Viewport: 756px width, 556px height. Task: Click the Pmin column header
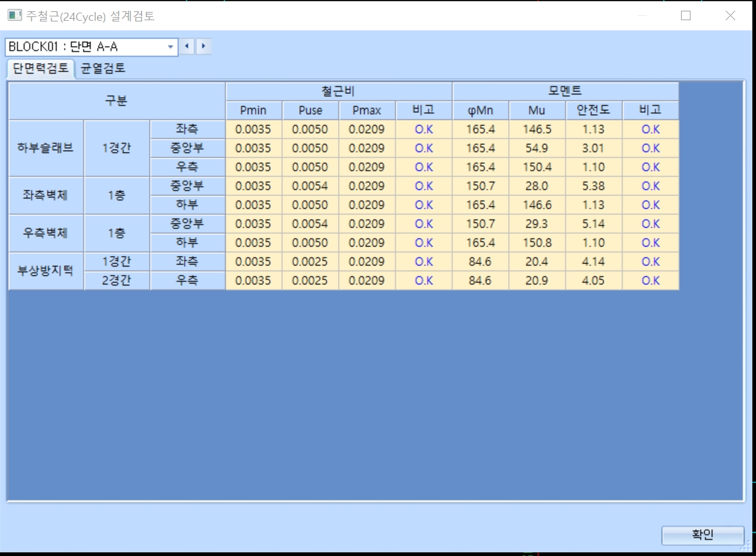[x=254, y=110]
